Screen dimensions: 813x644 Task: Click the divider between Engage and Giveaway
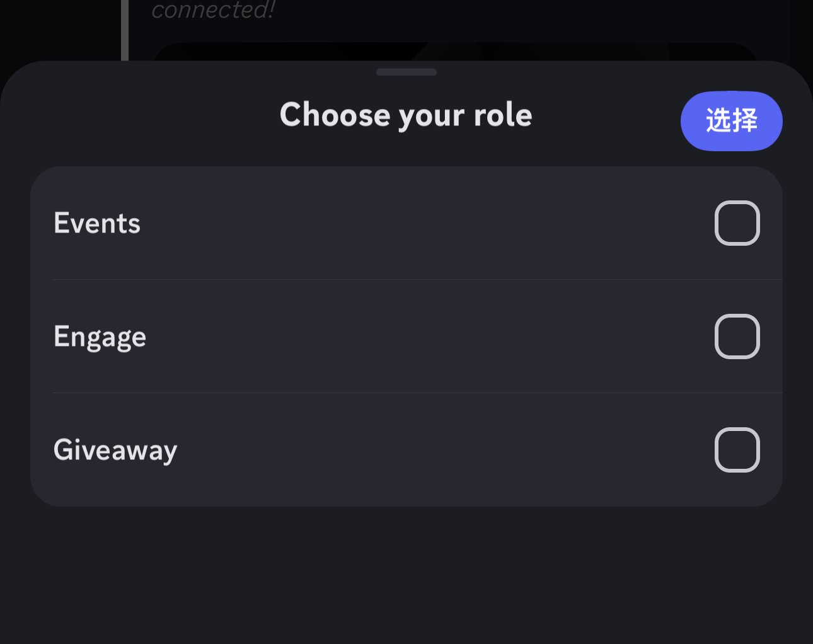416,393
